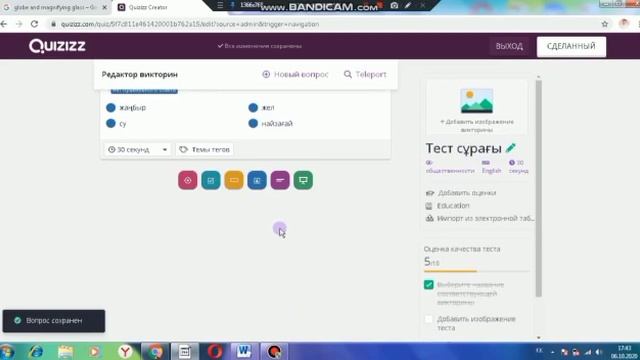This screenshot has width=640, height=360.
Task: Click the green slide question type button
Action: (303, 180)
